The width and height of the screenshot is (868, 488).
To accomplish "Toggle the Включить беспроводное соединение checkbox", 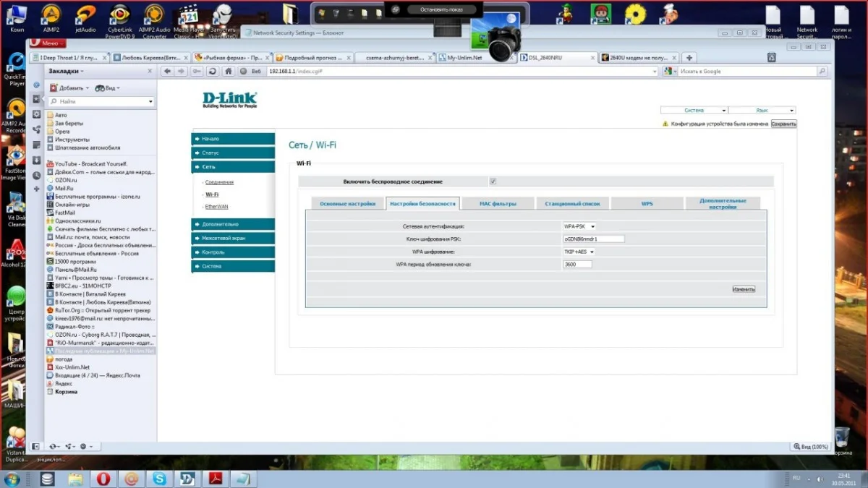I will (x=493, y=181).
